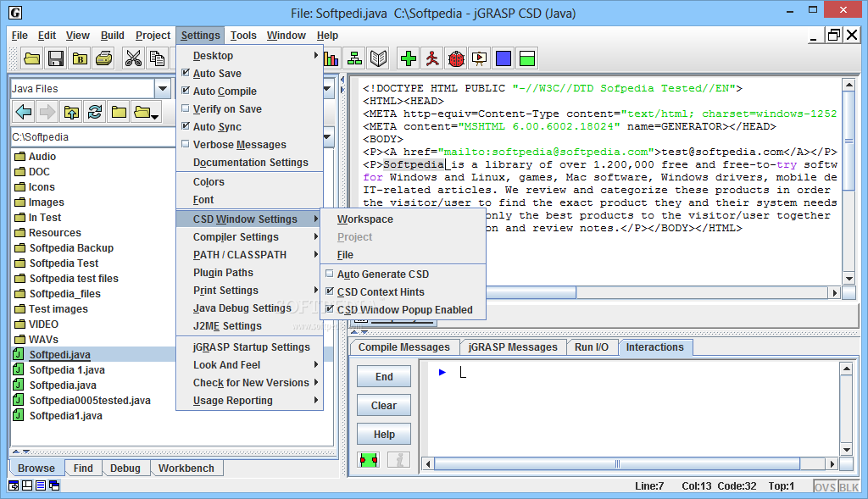This screenshot has height=499, width=868.
Task: Generate UML diagram with the hierarchy icon
Action: pos(354,58)
